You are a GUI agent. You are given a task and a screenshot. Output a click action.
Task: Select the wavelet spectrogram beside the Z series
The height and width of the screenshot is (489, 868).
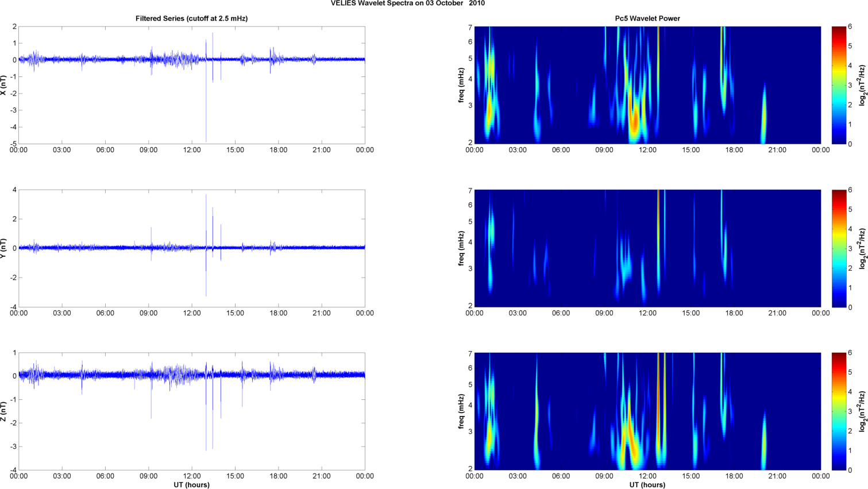click(647, 411)
